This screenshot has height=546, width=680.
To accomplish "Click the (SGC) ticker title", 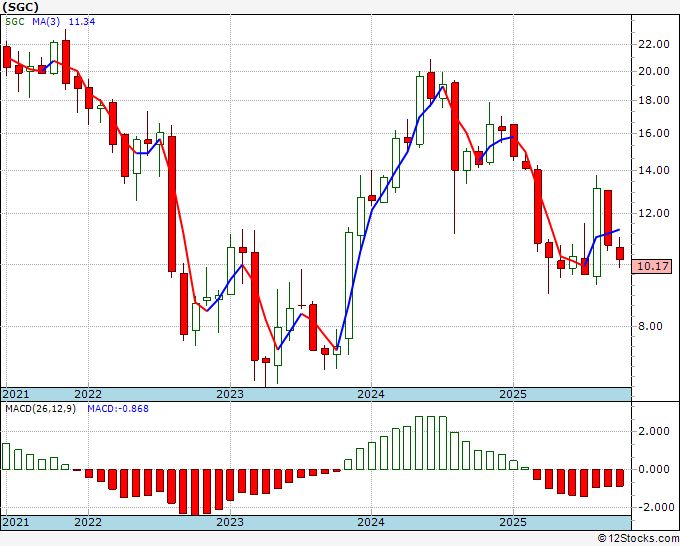I will 20,7.
